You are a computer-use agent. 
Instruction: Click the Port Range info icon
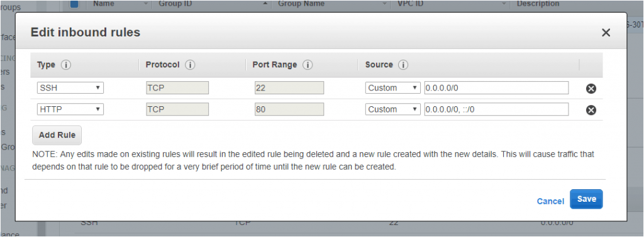click(308, 65)
